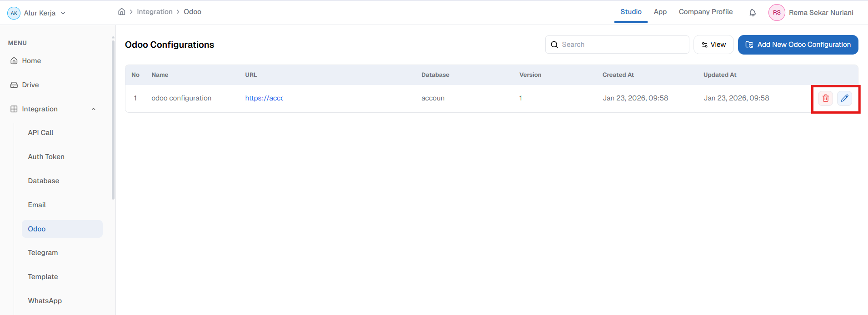This screenshot has height=315, width=868.
Task: Click the RS user avatar
Action: [x=777, y=13]
